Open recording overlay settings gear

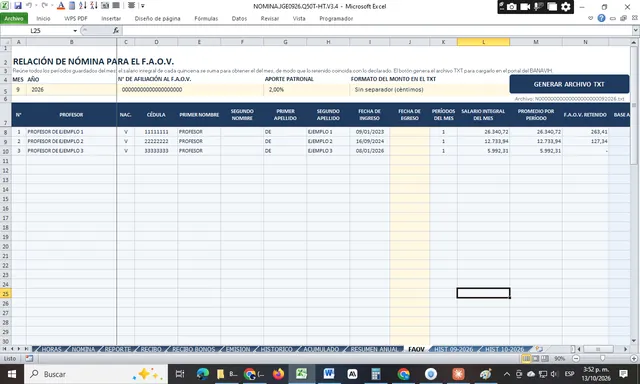click(x=566, y=7)
